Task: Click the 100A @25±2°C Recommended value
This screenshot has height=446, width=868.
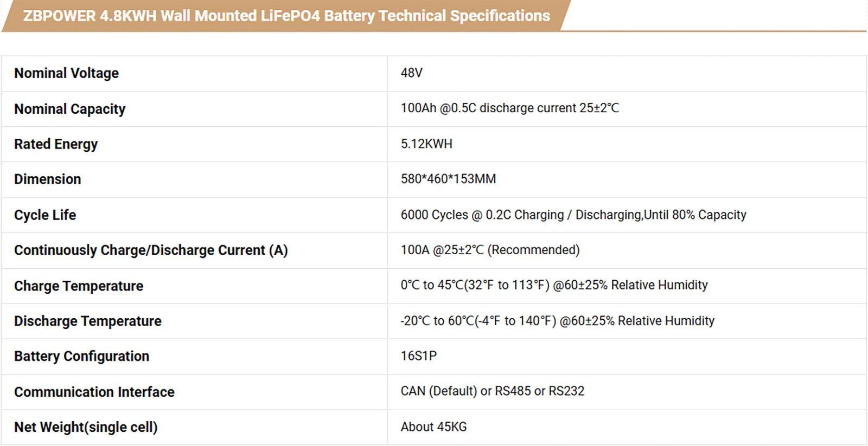Action: 490,250
